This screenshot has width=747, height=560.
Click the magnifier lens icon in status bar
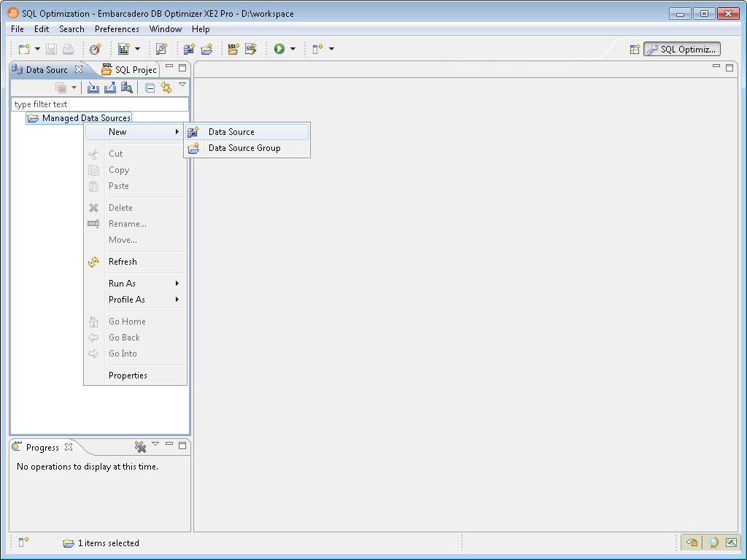coord(713,542)
